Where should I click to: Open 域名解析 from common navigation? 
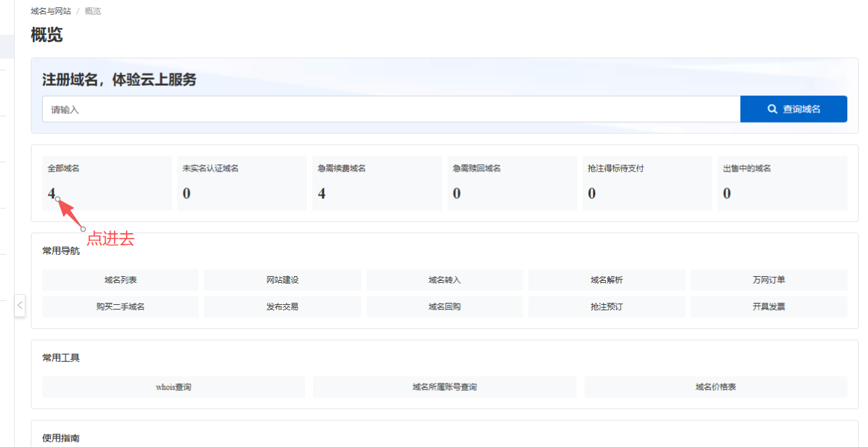[x=607, y=280]
